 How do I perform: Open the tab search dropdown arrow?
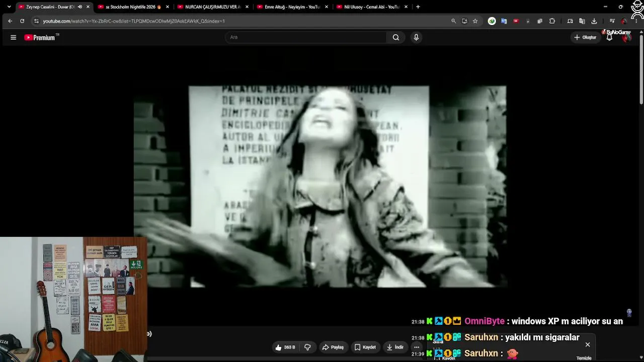pos(9,7)
